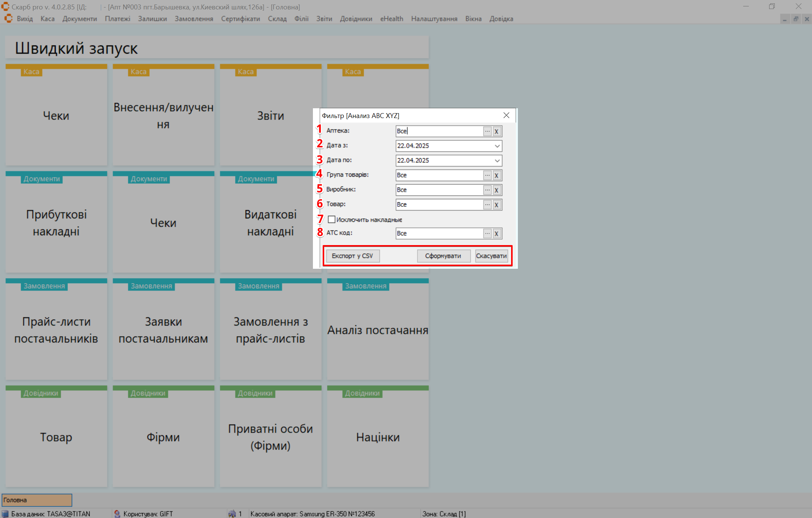The width and height of the screenshot is (812, 518).
Task: Click the Сформувати button
Action: pyautogui.click(x=443, y=256)
